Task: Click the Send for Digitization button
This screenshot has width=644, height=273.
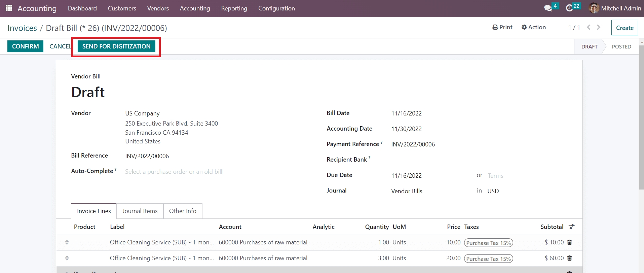Action: coord(116,46)
